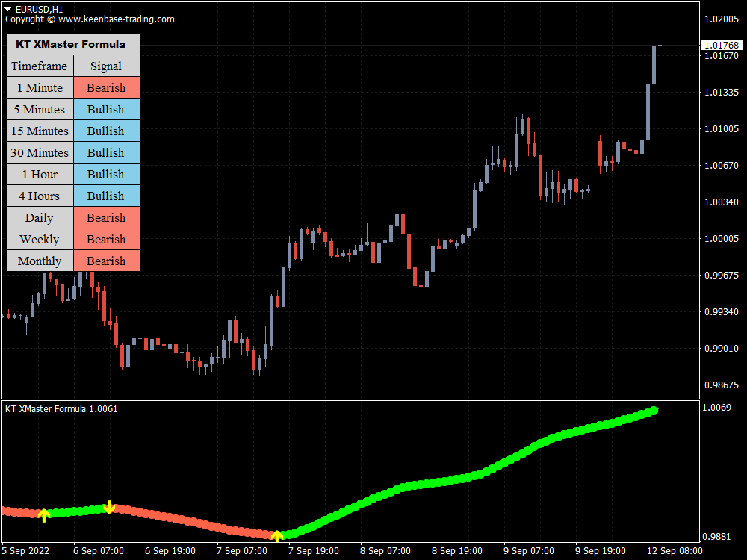747x560 pixels.
Task: Click the 8 Sep 19:00 time axis label
Action: [457, 551]
